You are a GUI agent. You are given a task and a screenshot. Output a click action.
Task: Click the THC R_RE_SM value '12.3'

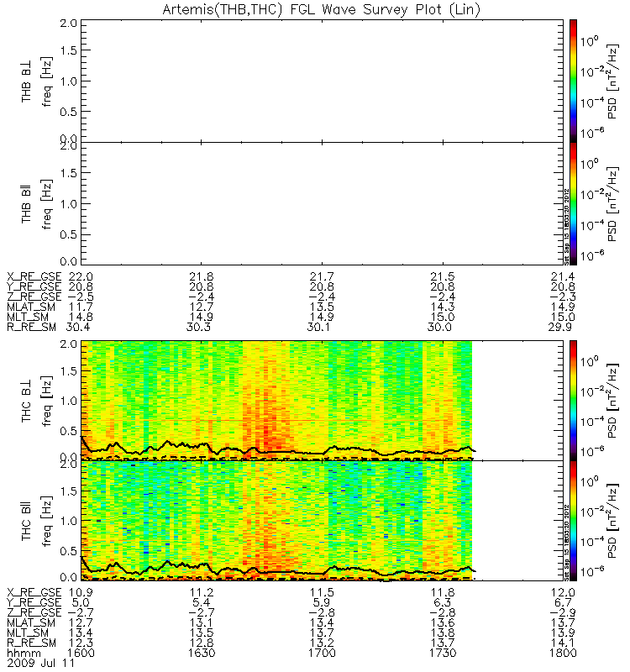click(81, 643)
